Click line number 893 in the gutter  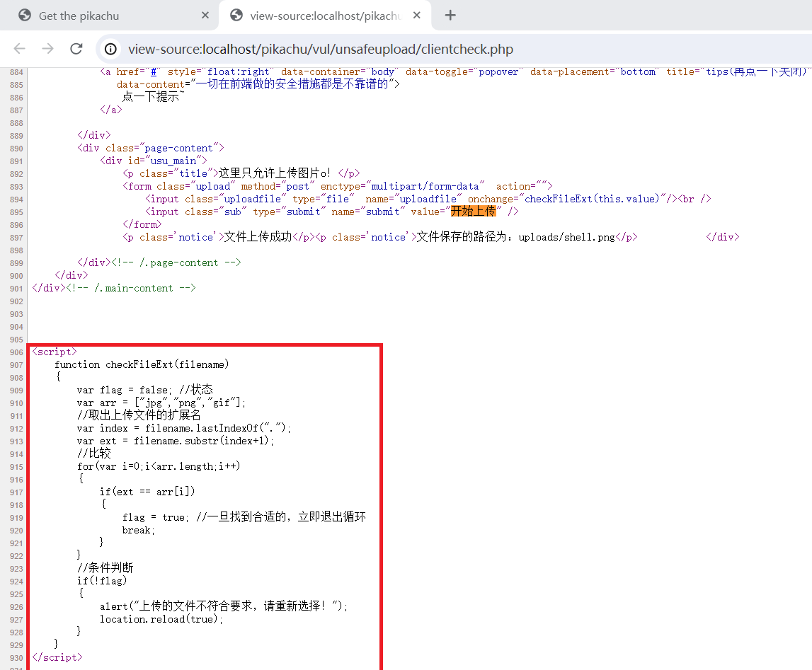click(x=16, y=187)
